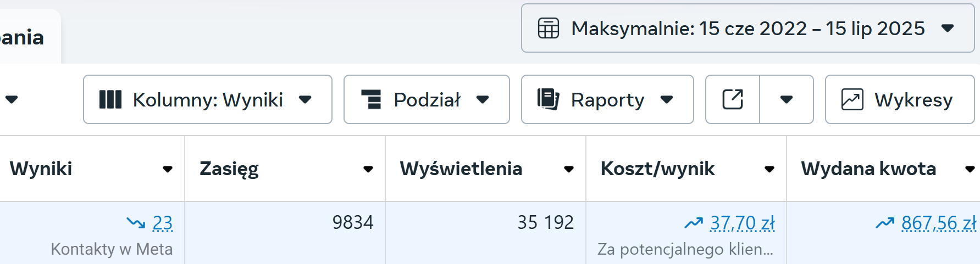Expand the Raporty dropdown
The height and width of the screenshot is (264, 980).
667,99
